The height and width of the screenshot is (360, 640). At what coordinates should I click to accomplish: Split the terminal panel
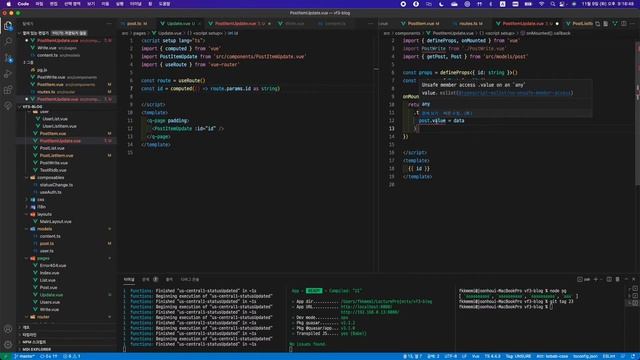pos(609,279)
